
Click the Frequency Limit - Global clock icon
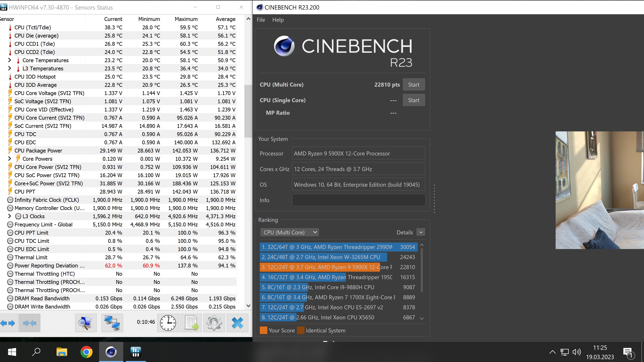click(x=10, y=224)
